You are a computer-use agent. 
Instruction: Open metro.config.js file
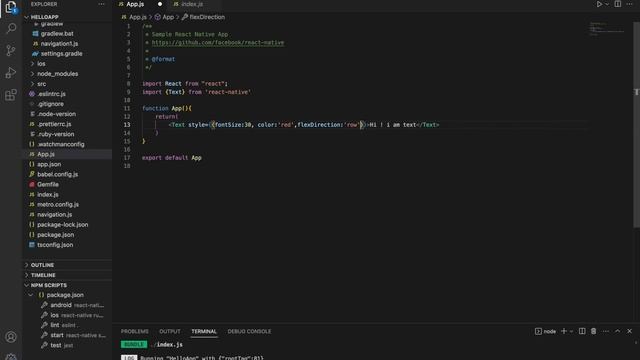[58, 204]
